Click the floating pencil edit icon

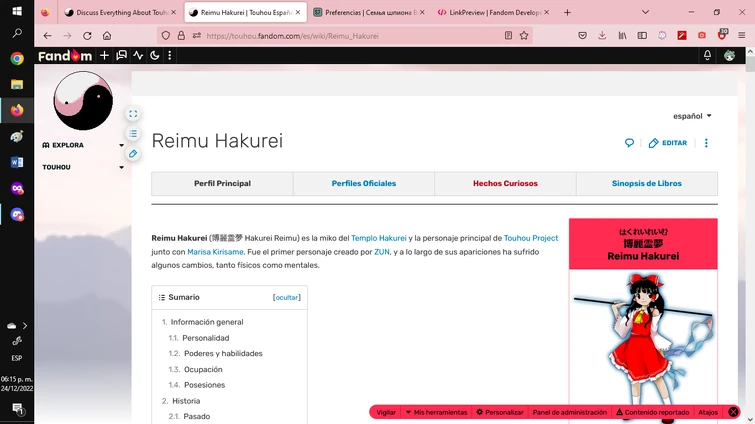pyautogui.click(x=133, y=154)
